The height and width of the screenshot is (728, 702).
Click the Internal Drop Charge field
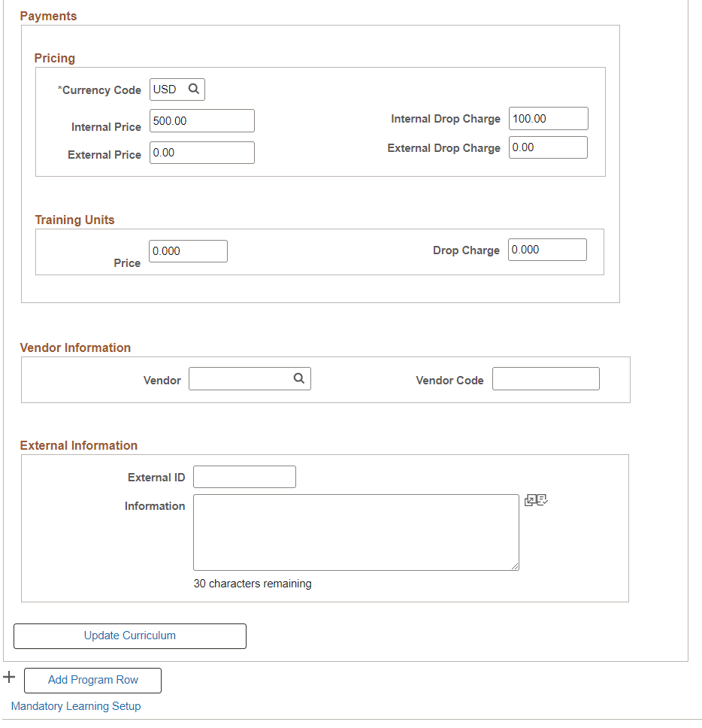tap(549, 118)
